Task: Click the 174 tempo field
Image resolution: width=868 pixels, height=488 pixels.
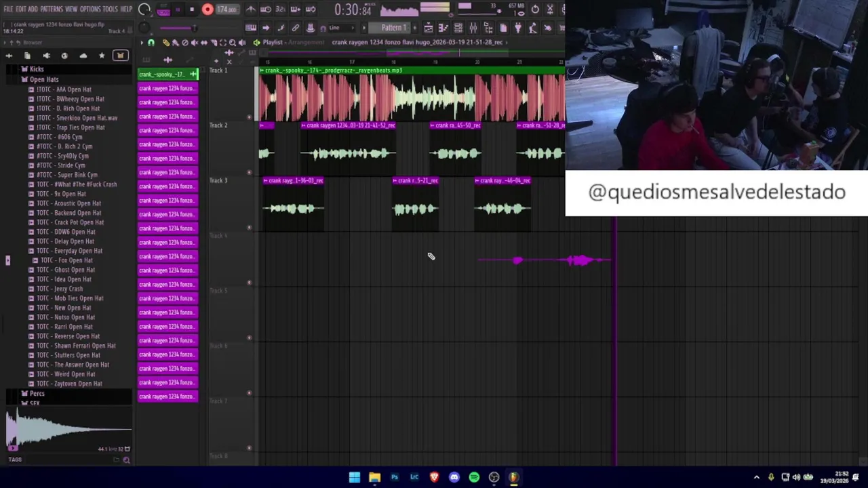Action: tap(227, 9)
